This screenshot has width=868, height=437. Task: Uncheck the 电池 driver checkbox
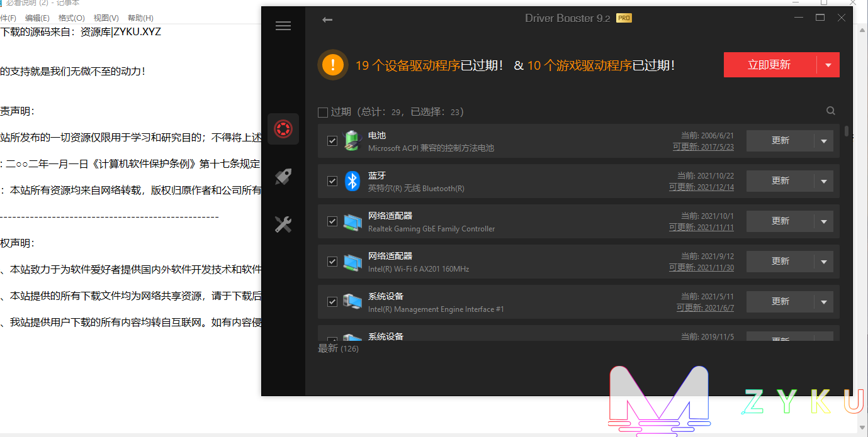coord(332,141)
